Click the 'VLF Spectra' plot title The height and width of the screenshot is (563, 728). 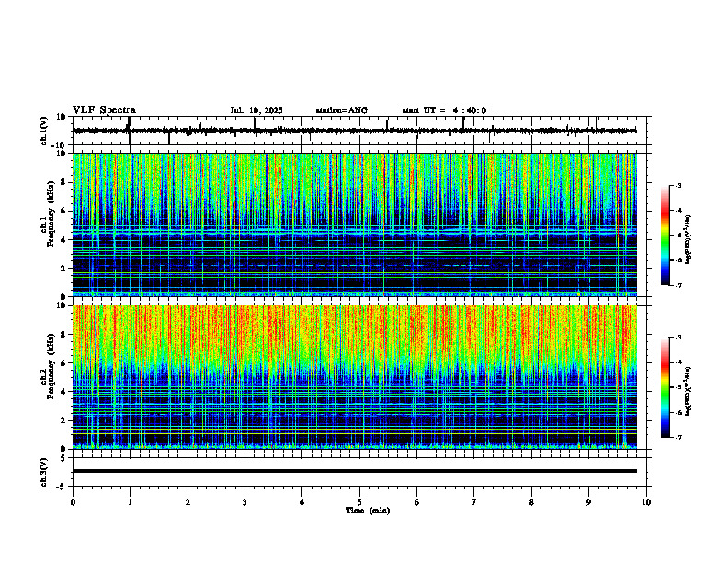(104, 110)
